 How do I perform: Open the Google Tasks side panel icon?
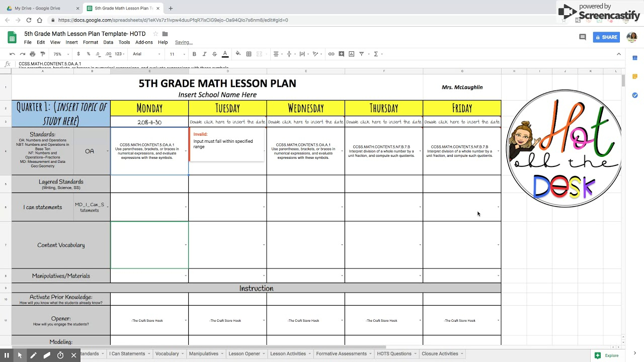point(634,95)
